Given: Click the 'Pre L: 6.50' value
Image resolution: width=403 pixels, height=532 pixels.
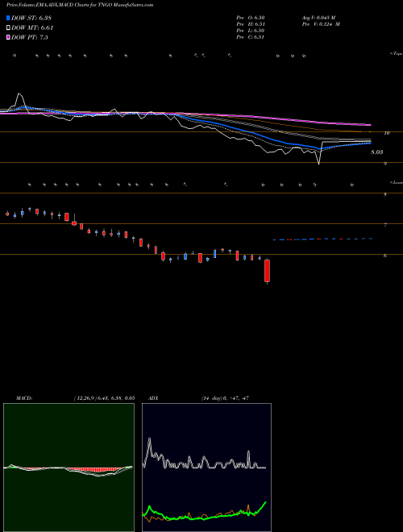Looking at the screenshot, I should pos(251,31).
